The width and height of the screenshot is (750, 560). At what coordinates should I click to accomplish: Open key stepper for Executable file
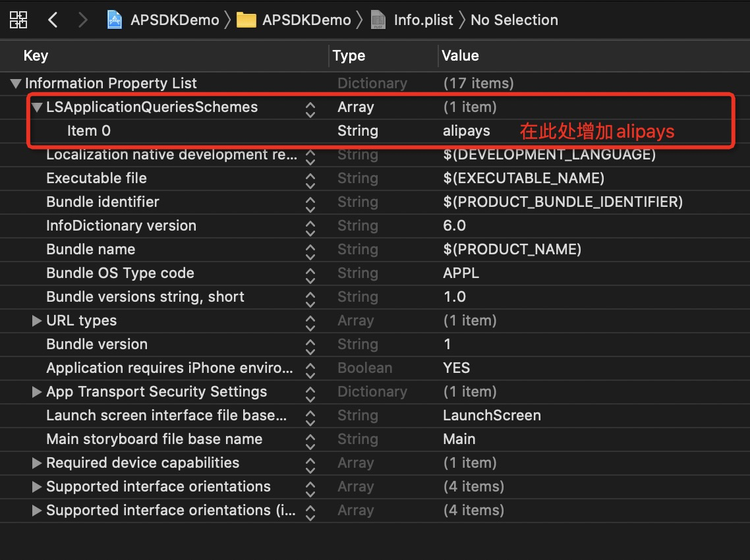coord(310,181)
